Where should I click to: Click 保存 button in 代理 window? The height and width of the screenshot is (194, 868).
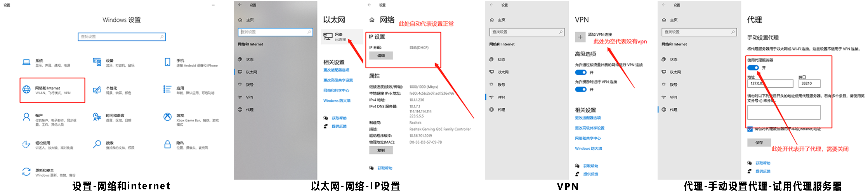click(x=759, y=143)
